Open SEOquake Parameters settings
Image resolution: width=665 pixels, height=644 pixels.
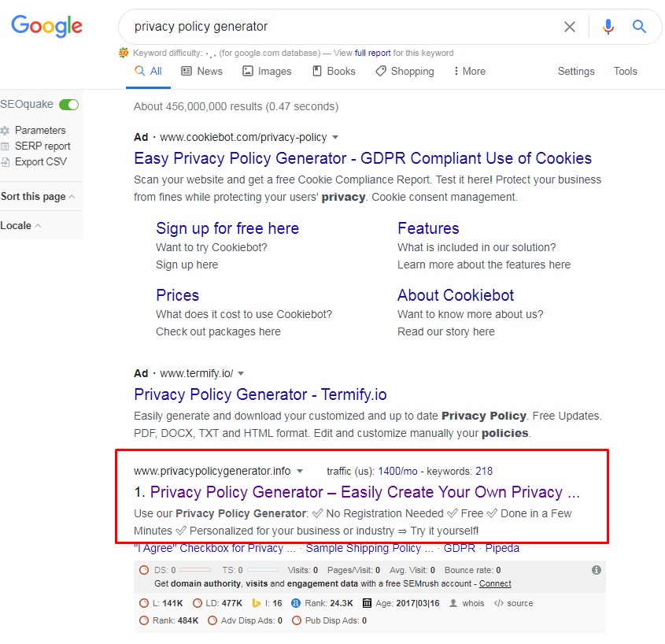pos(39,131)
